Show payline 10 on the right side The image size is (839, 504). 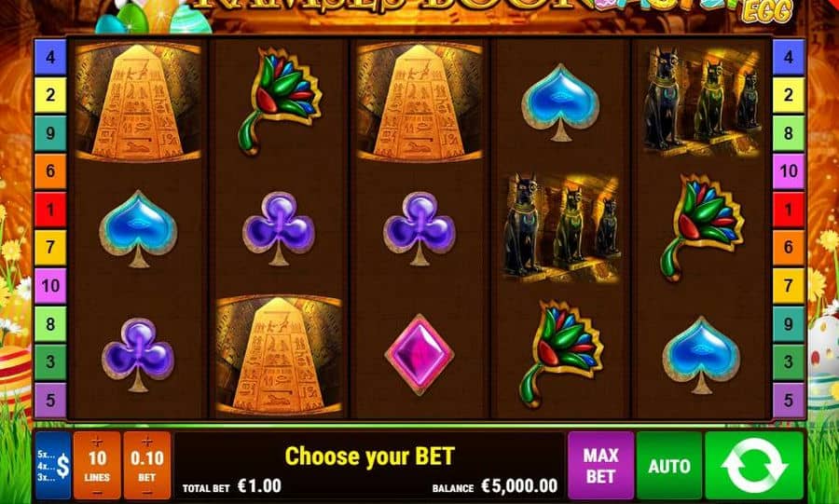click(x=788, y=171)
